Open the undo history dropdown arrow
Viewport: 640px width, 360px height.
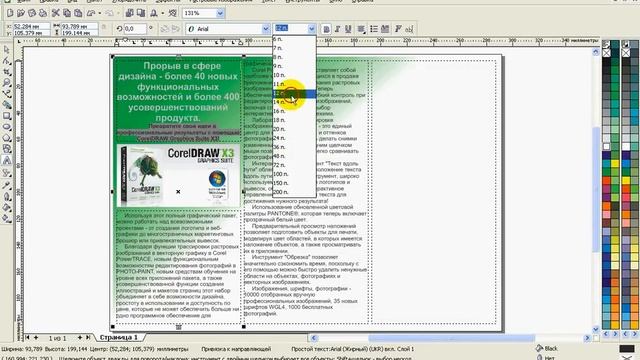click(x=99, y=13)
